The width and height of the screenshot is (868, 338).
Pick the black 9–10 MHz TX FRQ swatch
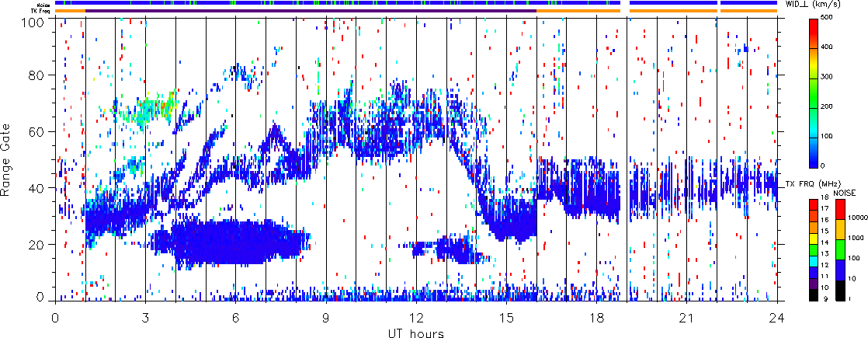[814, 295]
